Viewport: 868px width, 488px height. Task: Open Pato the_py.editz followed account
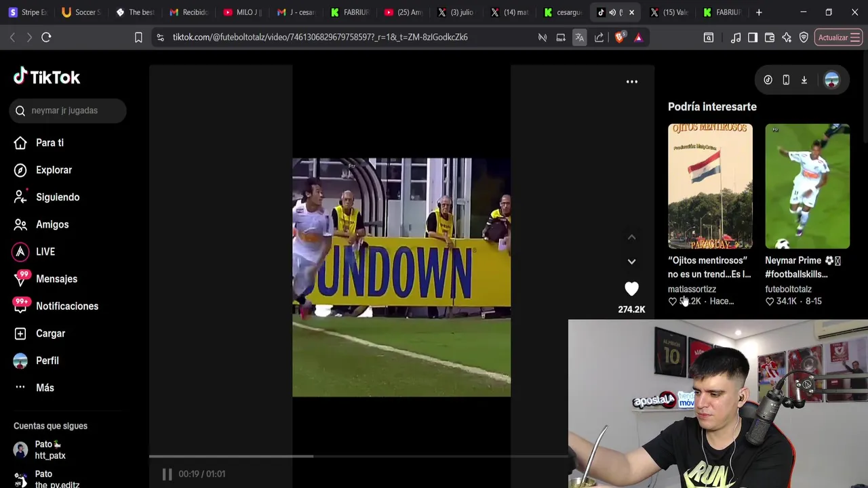(47, 479)
